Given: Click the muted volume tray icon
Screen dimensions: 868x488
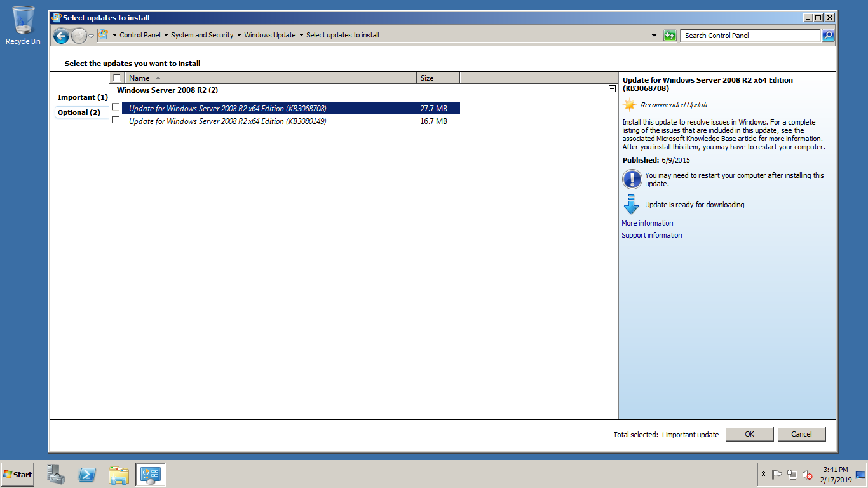Looking at the screenshot, I should [808, 475].
